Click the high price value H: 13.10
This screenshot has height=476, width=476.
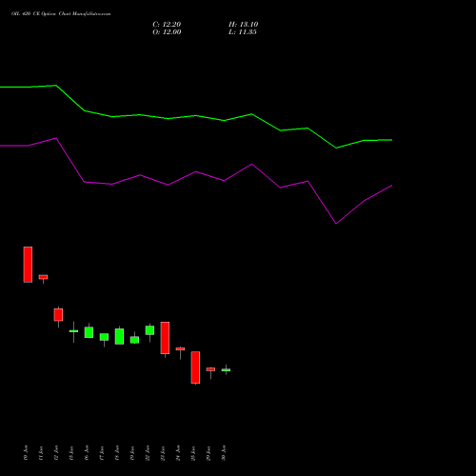click(x=243, y=25)
